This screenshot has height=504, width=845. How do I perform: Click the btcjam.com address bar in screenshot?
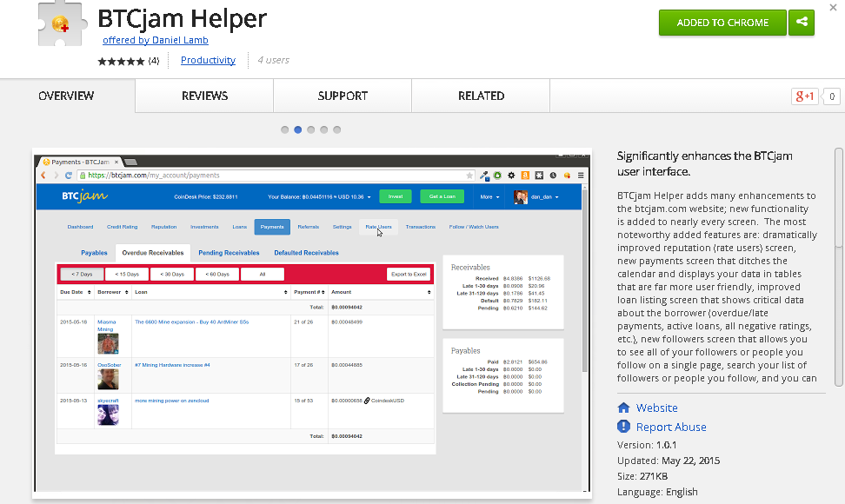(276, 176)
